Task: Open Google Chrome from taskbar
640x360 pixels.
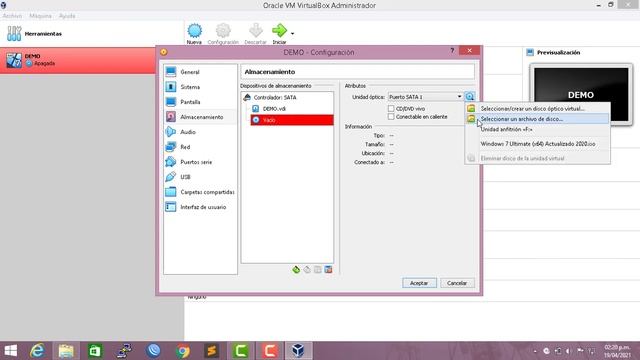Action: pos(183,351)
